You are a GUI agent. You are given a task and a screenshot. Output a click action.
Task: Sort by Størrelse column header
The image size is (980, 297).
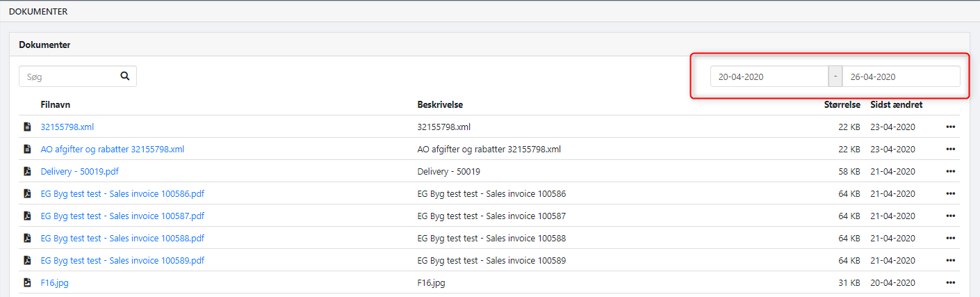(842, 104)
